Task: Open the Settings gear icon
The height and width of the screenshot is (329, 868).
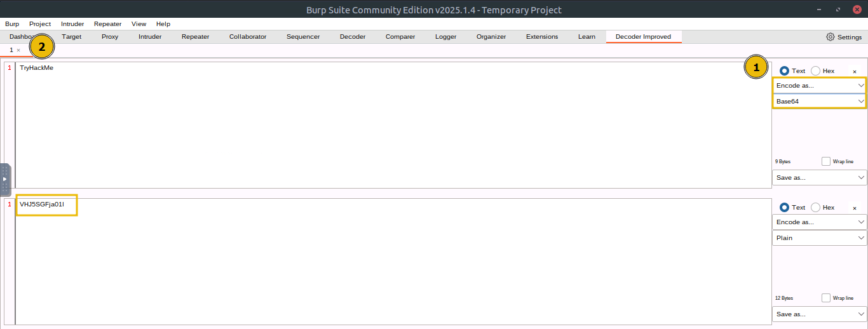Action: (830, 37)
